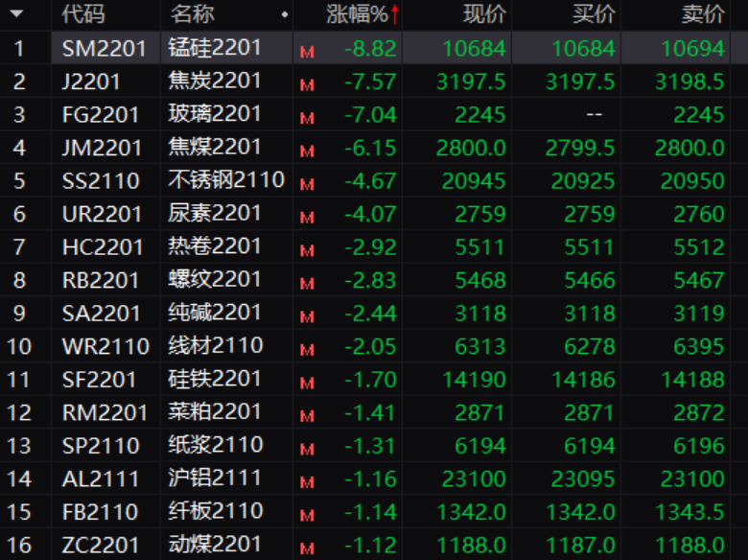Click the bid price 23095
The height and width of the screenshot is (560, 748).
point(583,478)
